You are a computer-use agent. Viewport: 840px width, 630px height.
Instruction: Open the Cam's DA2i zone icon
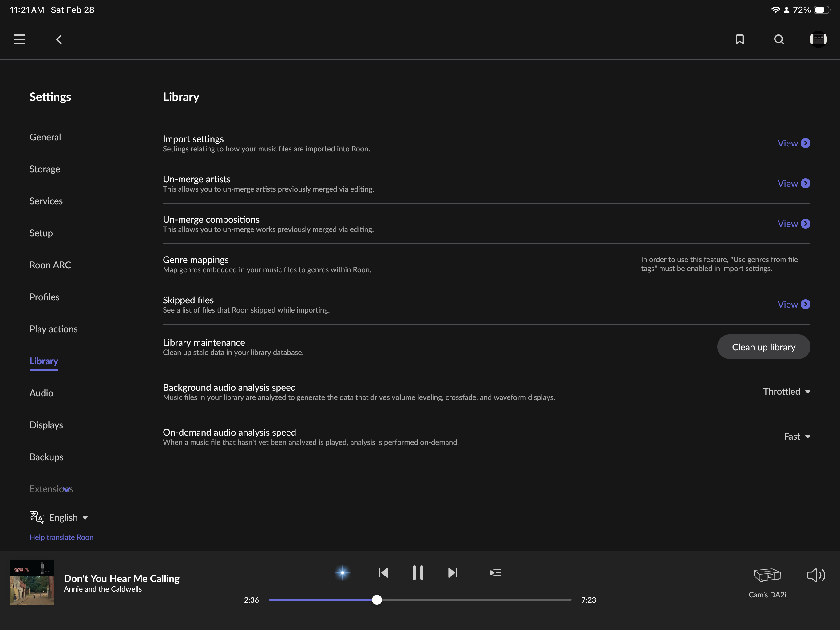[x=767, y=575]
